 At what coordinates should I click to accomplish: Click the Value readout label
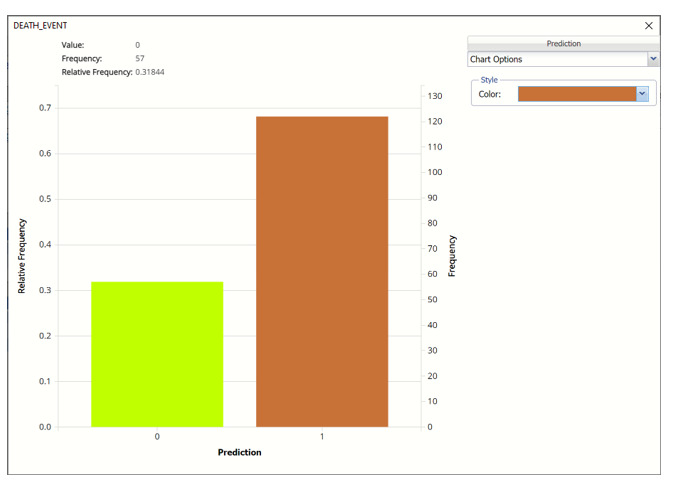pos(73,45)
